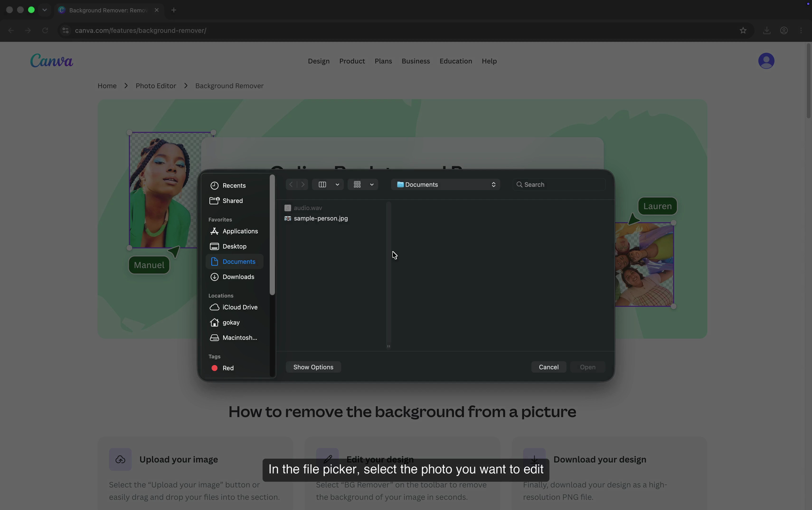Click the Open button
The width and height of the screenshot is (812, 510).
(588, 367)
